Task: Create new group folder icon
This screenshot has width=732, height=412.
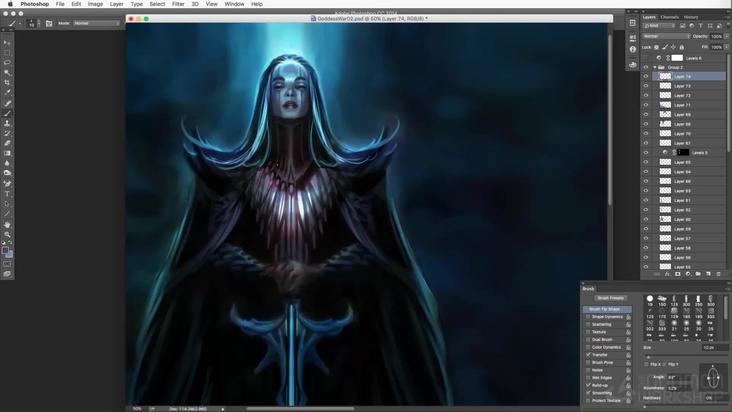Action: (x=698, y=274)
